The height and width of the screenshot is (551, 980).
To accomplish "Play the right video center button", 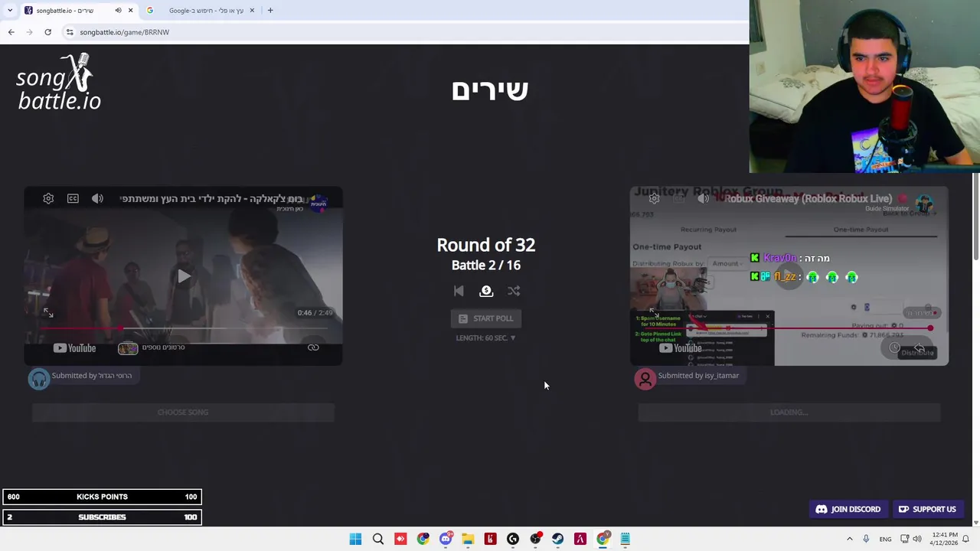I will pyautogui.click(x=789, y=276).
